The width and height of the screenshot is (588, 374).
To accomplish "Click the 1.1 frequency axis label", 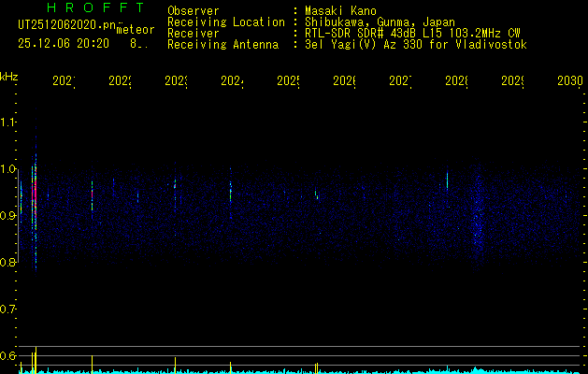I will point(8,122).
